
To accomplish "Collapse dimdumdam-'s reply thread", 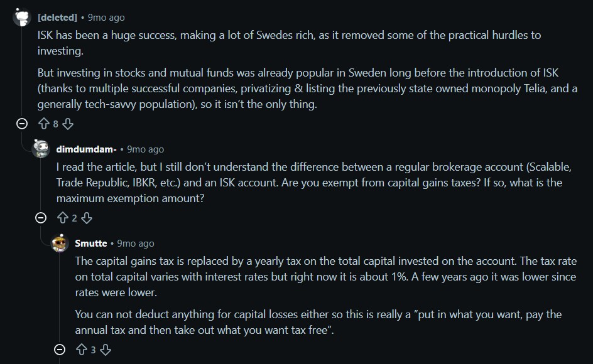I will (x=41, y=218).
